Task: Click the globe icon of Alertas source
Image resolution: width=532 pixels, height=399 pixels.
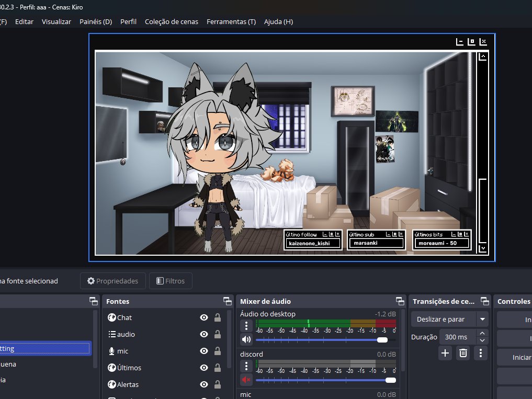Action: point(111,384)
